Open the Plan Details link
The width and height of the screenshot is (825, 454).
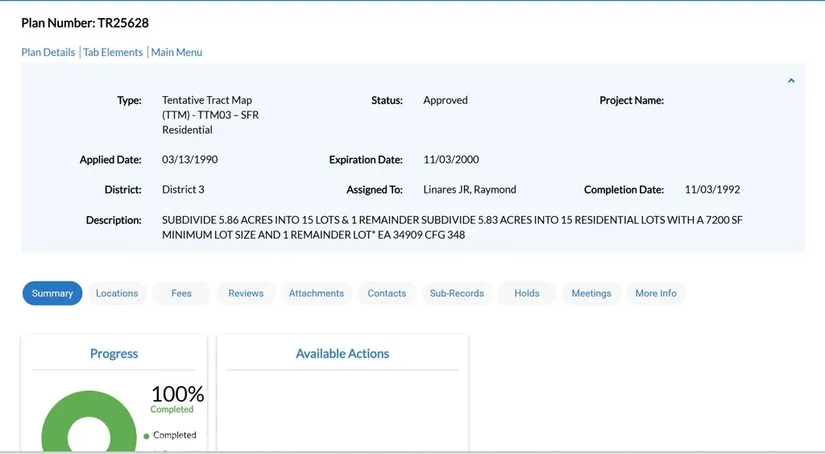(x=48, y=52)
